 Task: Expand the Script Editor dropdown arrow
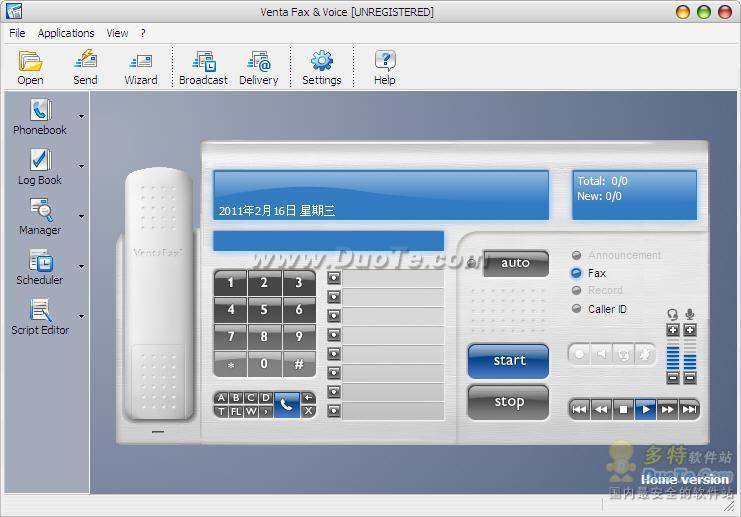pyautogui.click(x=81, y=317)
